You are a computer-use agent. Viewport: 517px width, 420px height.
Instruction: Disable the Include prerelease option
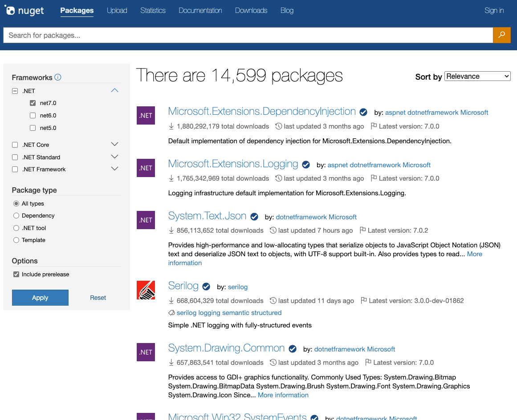16,275
